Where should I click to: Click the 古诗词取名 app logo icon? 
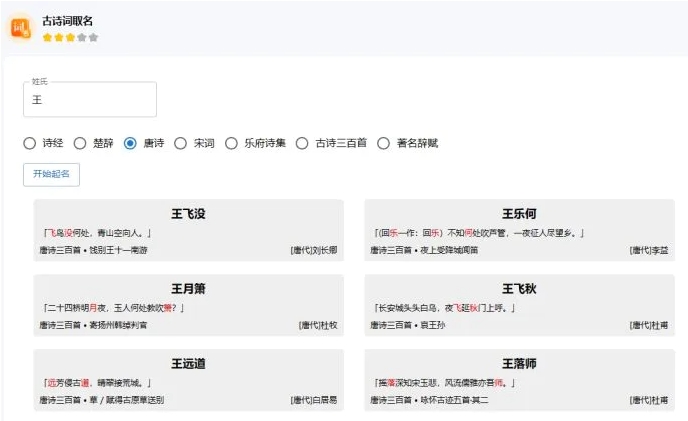(21, 27)
